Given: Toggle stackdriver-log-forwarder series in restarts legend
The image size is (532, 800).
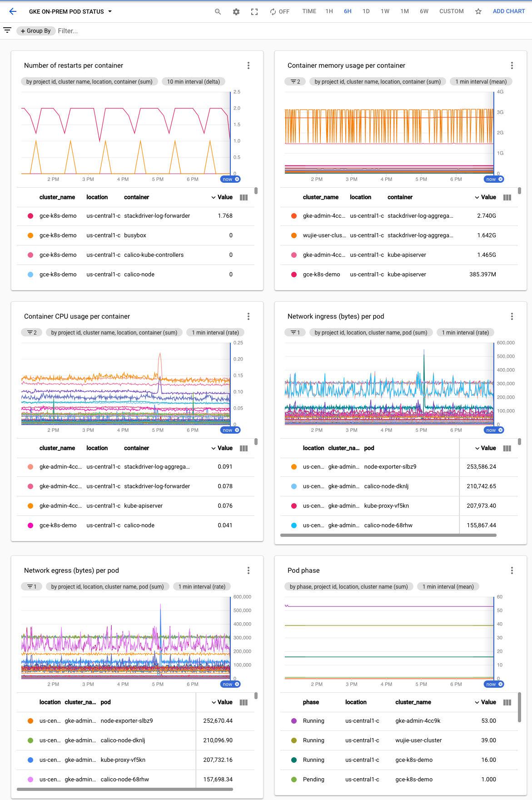Looking at the screenshot, I should (x=30, y=216).
